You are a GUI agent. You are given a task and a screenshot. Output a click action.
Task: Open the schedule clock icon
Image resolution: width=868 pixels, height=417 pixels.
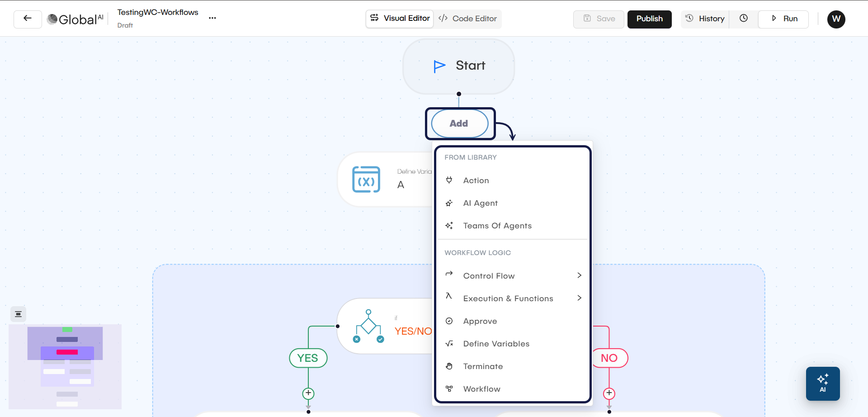pos(744,19)
